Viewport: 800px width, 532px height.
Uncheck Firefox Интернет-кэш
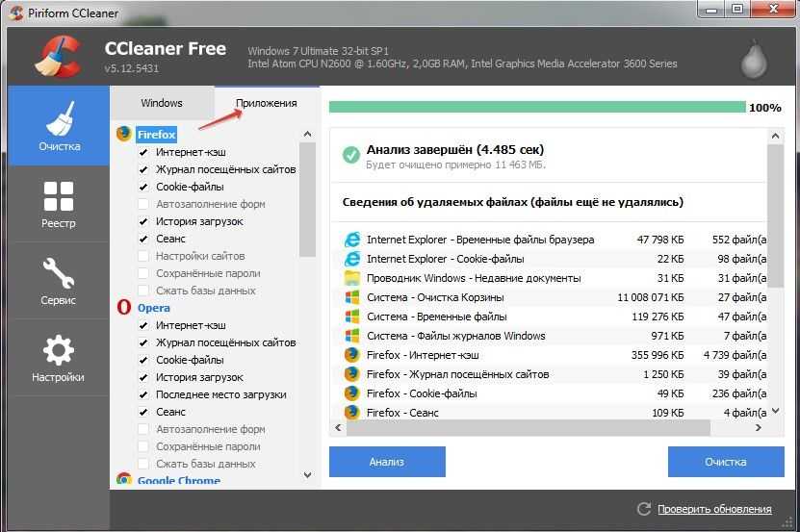143,152
